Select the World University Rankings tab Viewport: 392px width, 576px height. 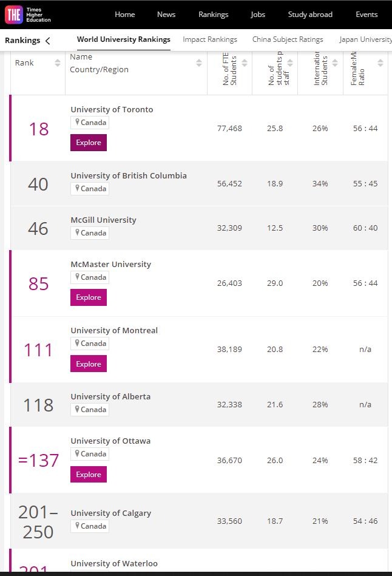tap(123, 39)
